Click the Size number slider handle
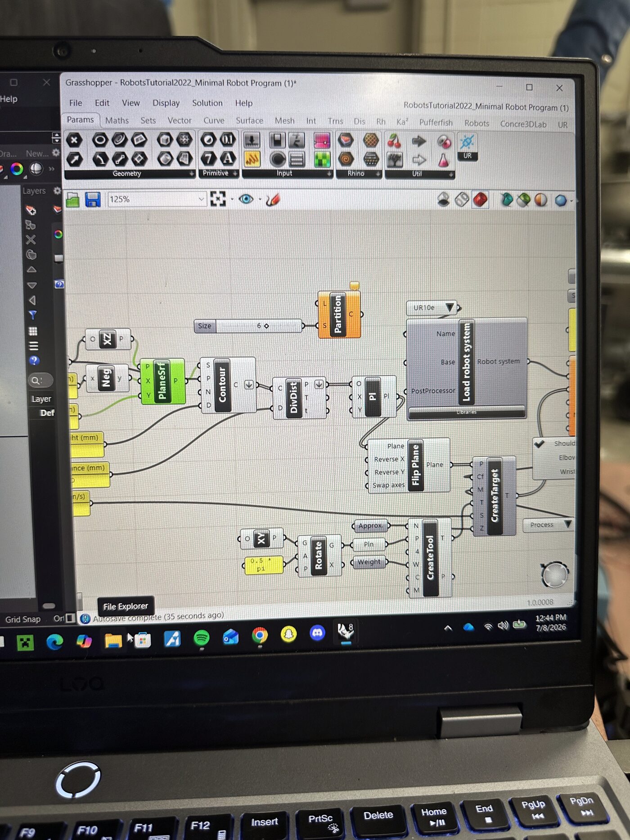630x840 pixels. point(266,326)
